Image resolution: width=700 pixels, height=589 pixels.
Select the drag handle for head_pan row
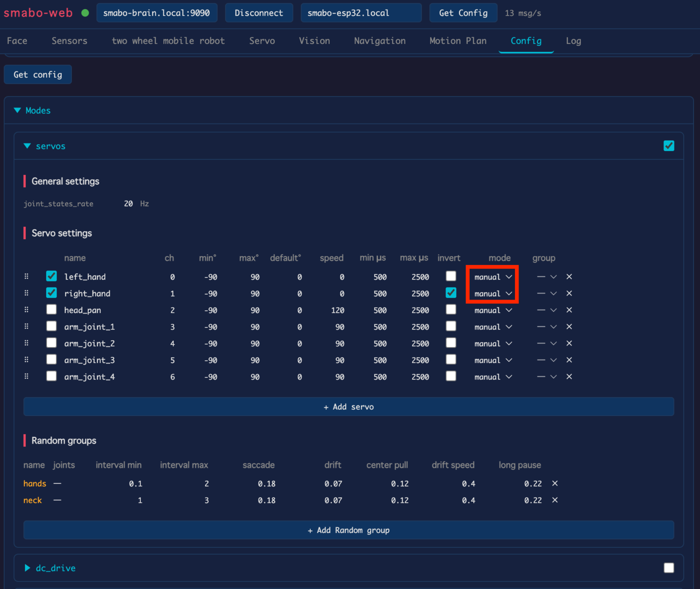click(x=26, y=310)
